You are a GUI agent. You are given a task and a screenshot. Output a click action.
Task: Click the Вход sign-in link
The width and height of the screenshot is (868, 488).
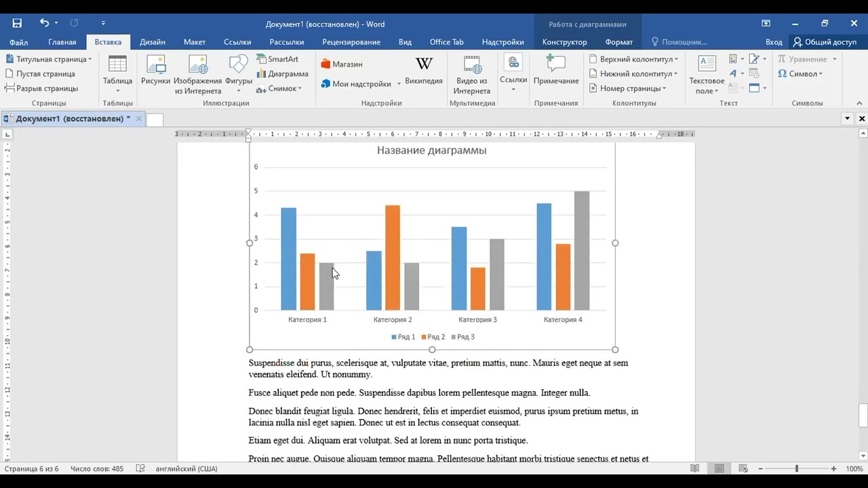[x=774, y=42]
